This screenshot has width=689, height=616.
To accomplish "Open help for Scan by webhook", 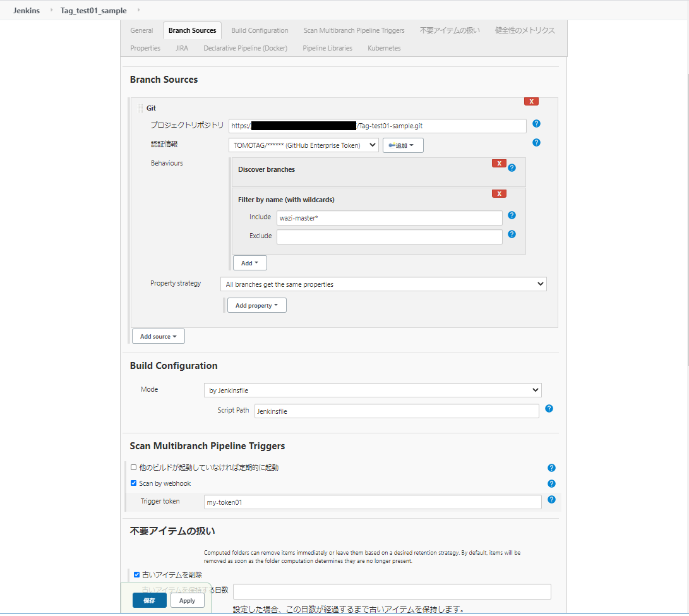I will pos(551,484).
